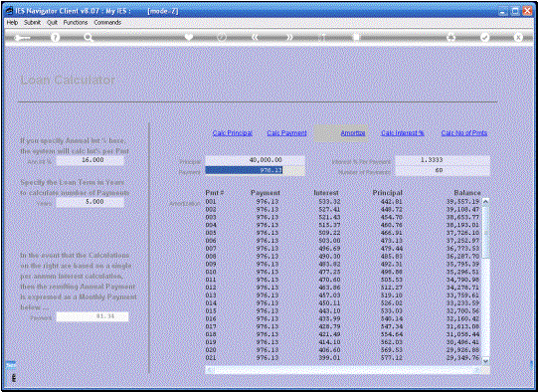
Task: Open the Functions menu
Action: 76,22
